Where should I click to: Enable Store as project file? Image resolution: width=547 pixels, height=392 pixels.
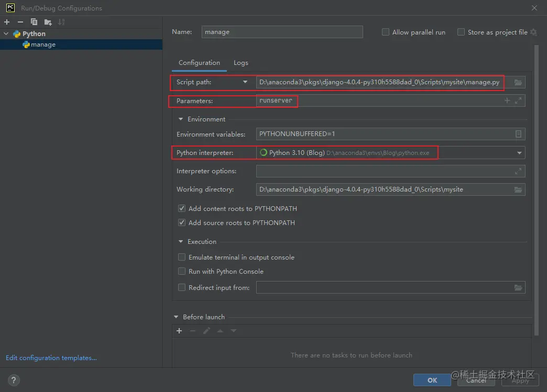pos(461,32)
